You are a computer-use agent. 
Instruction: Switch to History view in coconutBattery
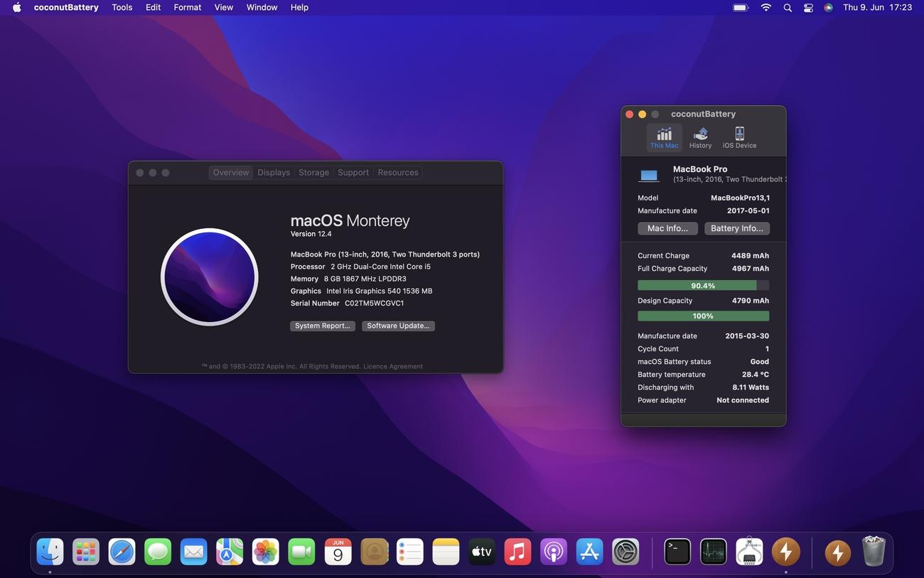tap(700, 137)
